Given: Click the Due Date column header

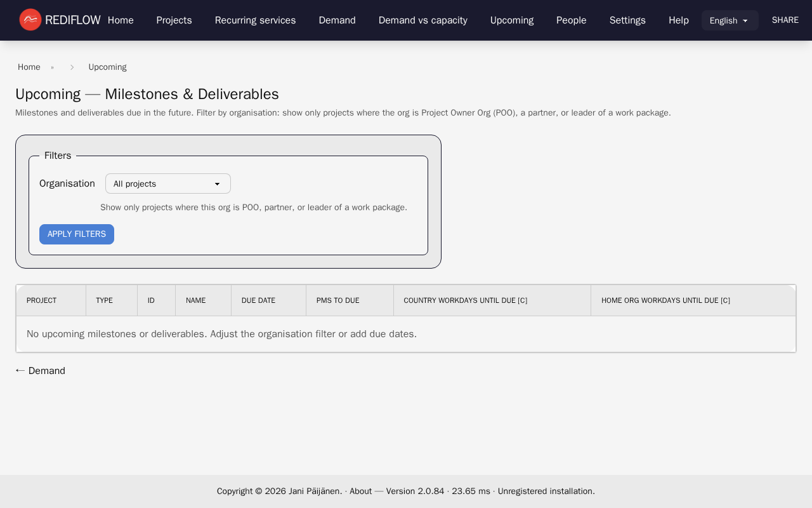Looking at the screenshot, I should 258,300.
